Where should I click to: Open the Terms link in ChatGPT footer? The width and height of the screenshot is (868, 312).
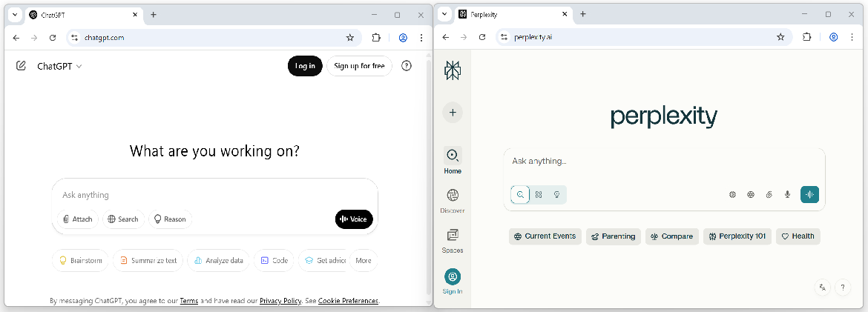pos(188,301)
